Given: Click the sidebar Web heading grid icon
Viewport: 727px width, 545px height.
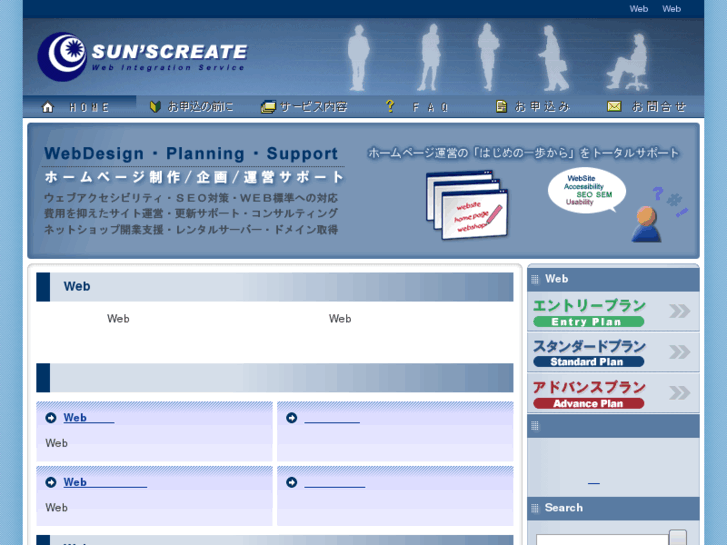Looking at the screenshot, I should click(x=535, y=279).
